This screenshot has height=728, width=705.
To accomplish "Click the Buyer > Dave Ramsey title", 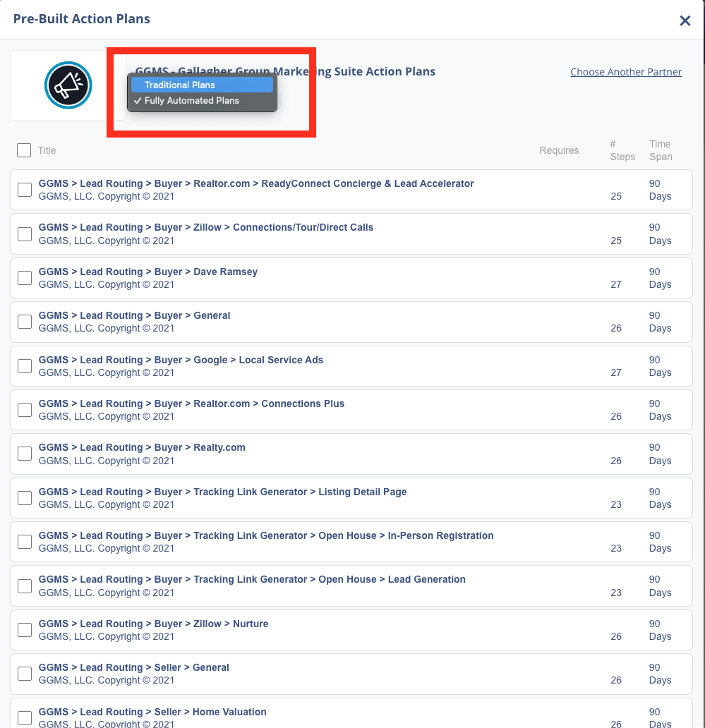I will [x=147, y=272].
